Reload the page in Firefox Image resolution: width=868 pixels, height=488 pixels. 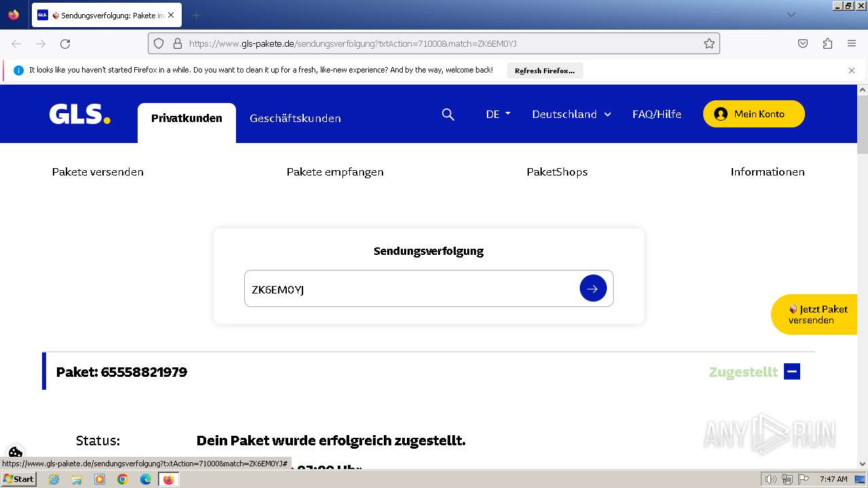point(65,43)
